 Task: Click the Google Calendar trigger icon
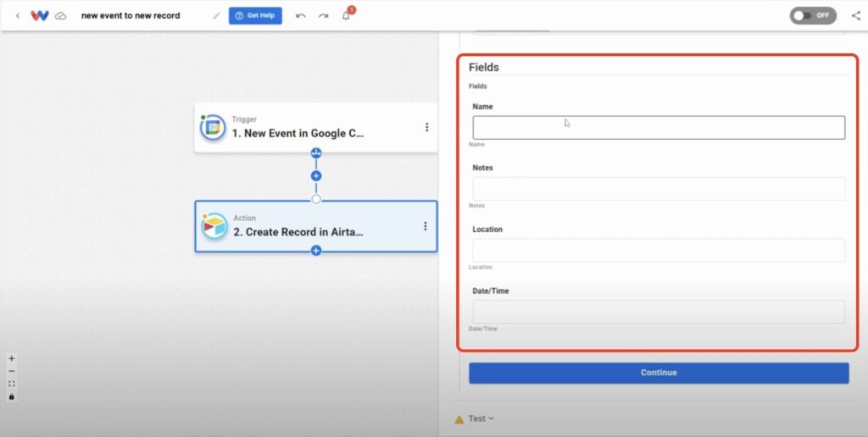point(213,127)
